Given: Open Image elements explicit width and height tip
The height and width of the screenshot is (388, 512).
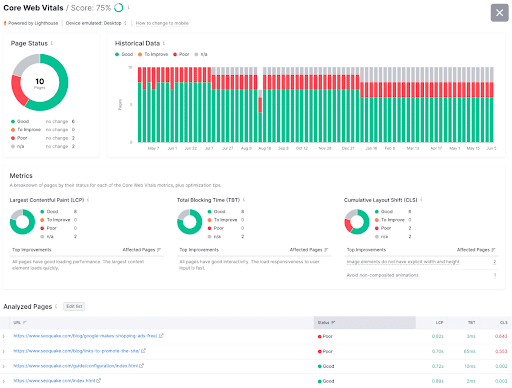Looking at the screenshot, I should coord(403,262).
